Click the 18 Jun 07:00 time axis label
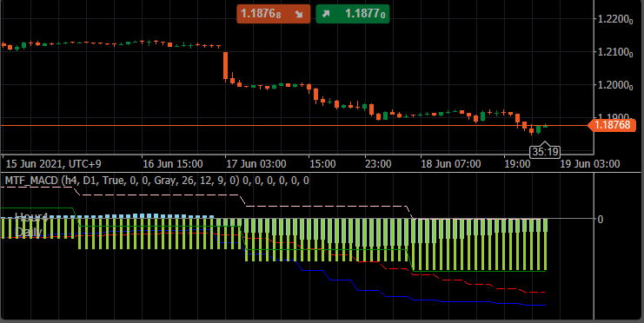The height and width of the screenshot is (323, 644). [450, 164]
